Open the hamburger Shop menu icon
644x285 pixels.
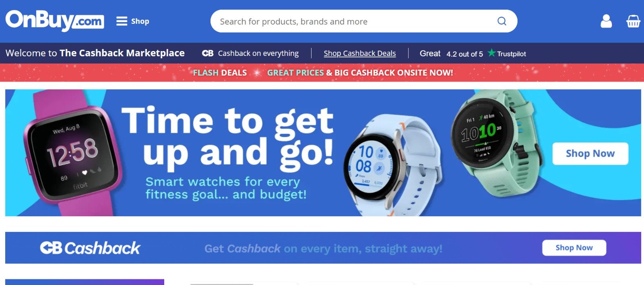(122, 21)
